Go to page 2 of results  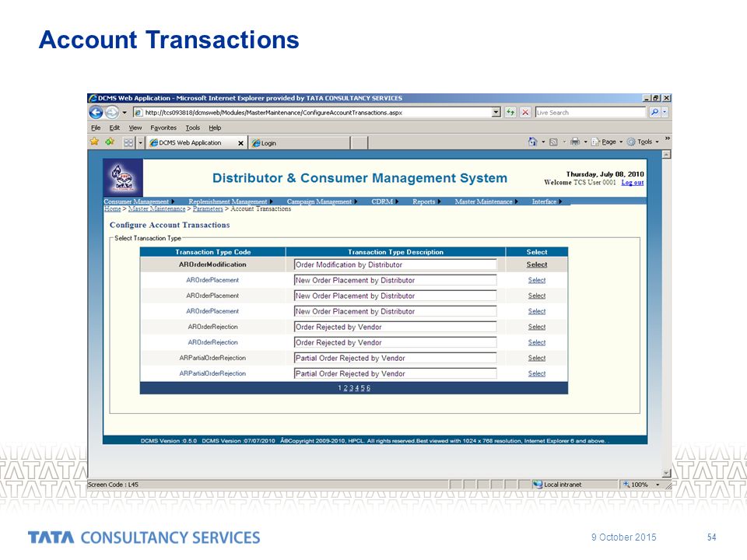345,388
